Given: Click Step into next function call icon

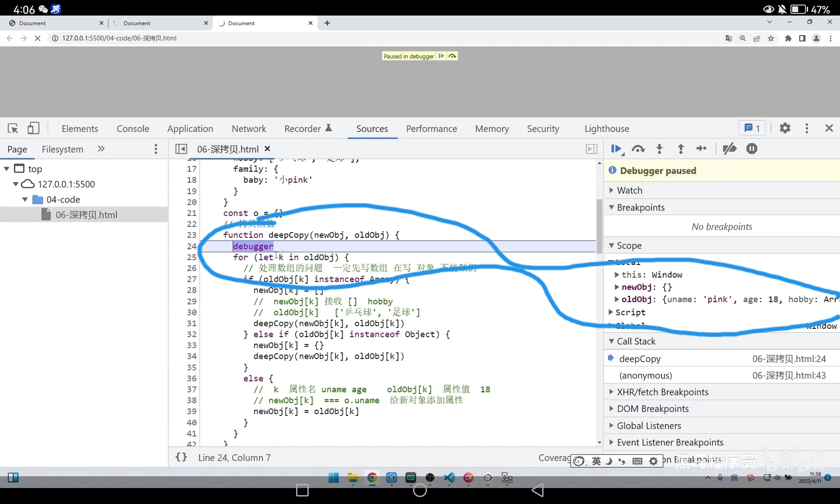Looking at the screenshot, I should (659, 149).
